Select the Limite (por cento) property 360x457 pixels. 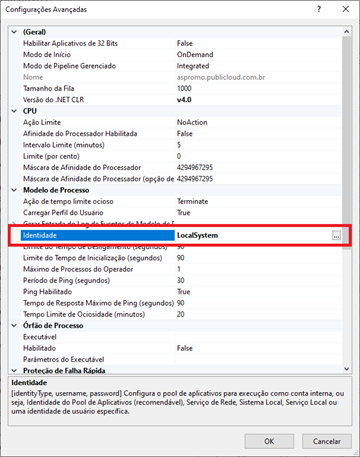pyautogui.click(x=51, y=156)
